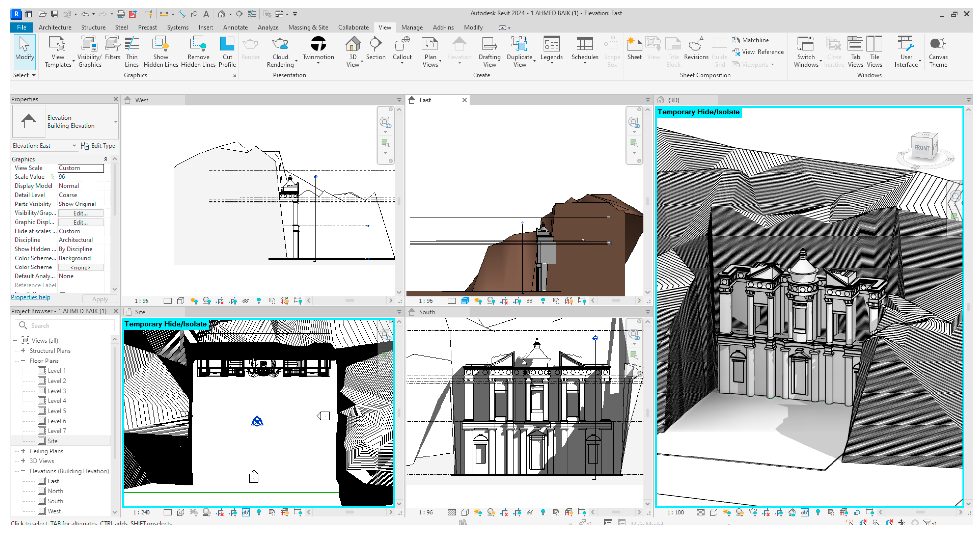Screen dimensions: 980x535
Task: Click the ViewCube FRONT face
Action: coord(922,148)
